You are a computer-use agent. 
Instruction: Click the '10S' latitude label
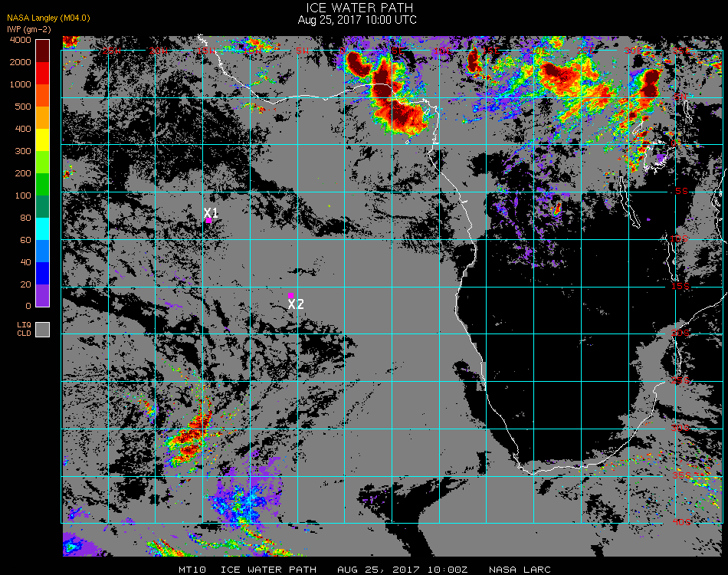(x=679, y=238)
